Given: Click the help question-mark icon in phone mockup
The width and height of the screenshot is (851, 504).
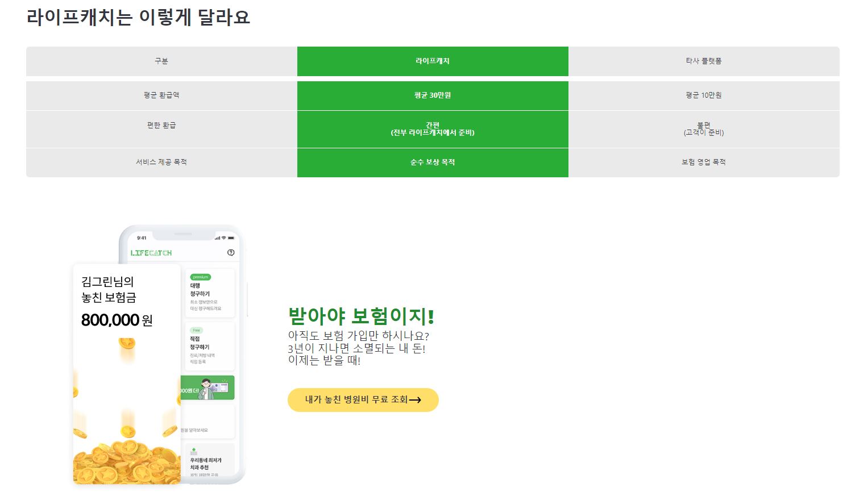Looking at the screenshot, I should pyautogui.click(x=231, y=253).
